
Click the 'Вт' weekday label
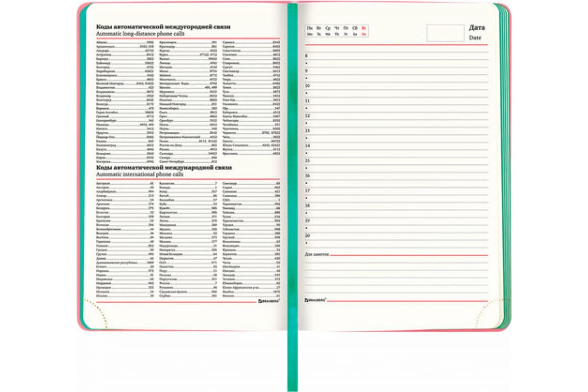[318, 28]
